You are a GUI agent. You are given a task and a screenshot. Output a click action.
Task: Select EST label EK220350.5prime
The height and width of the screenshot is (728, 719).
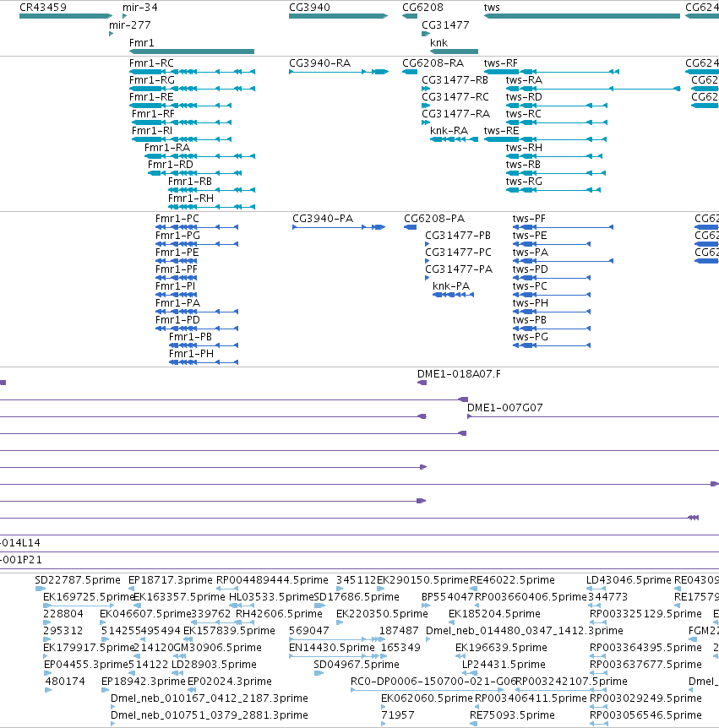pos(382,614)
